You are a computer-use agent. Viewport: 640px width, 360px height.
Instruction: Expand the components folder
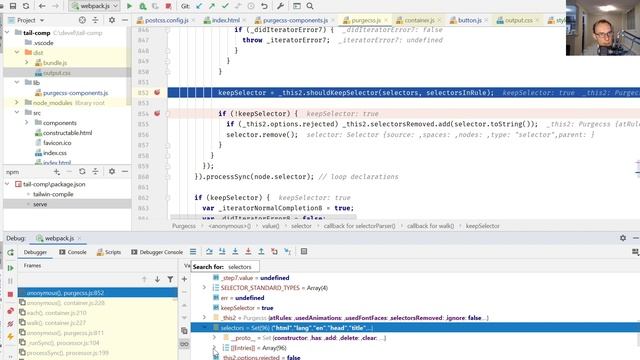pos(27,122)
